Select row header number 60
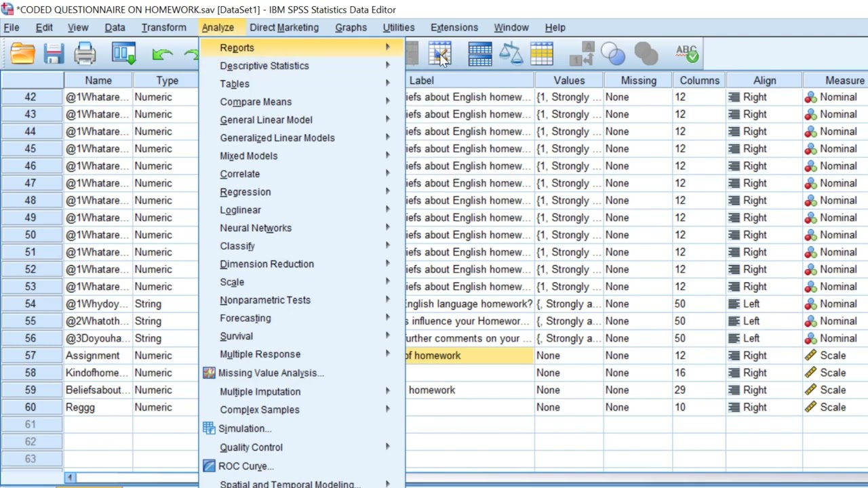 (x=32, y=407)
